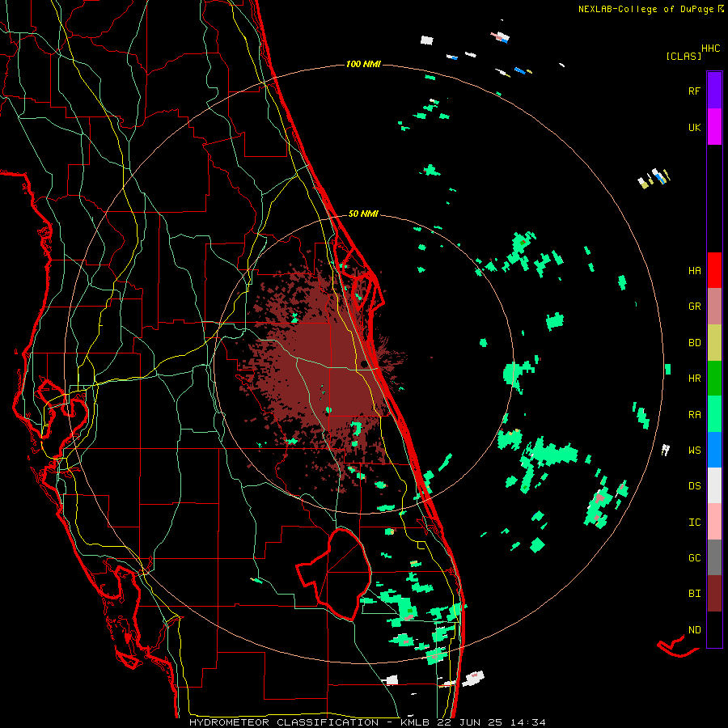This screenshot has height=728, width=728.
Task: Click the HA legend label
Action: (694, 270)
